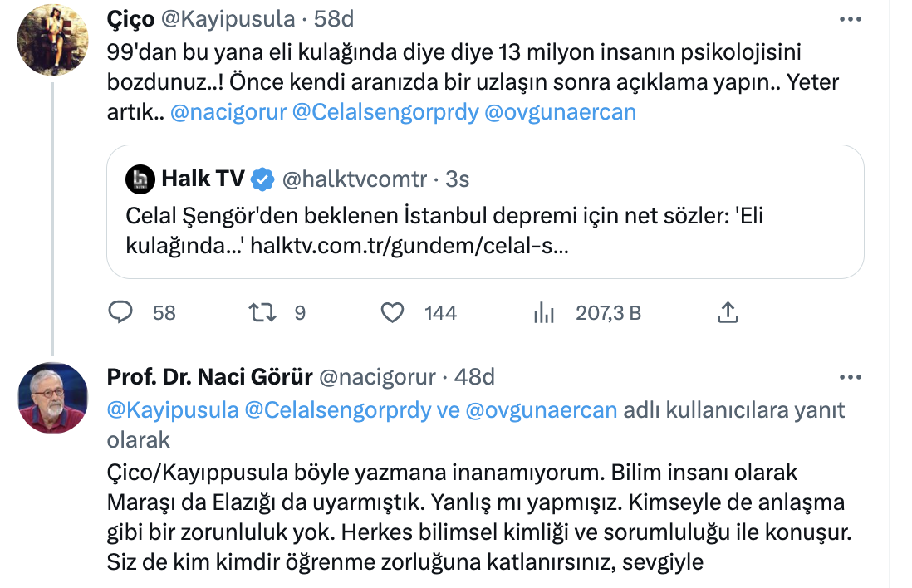The image size is (912, 588).
Task: Open Prof. Dr. Naci Görür's profile picture
Action: point(52,398)
